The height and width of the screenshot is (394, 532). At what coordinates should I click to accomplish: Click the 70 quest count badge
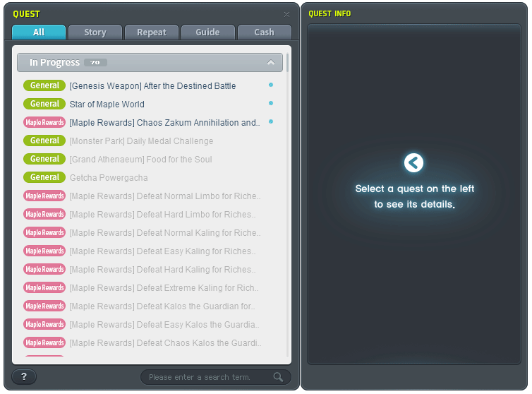pyautogui.click(x=95, y=63)
